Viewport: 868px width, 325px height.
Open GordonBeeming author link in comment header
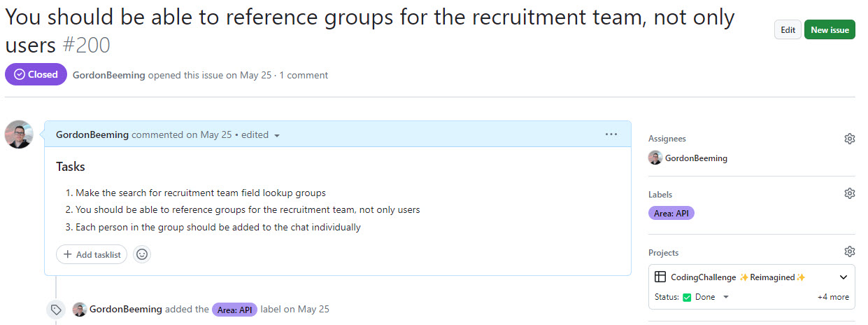(x=92, y=134)
